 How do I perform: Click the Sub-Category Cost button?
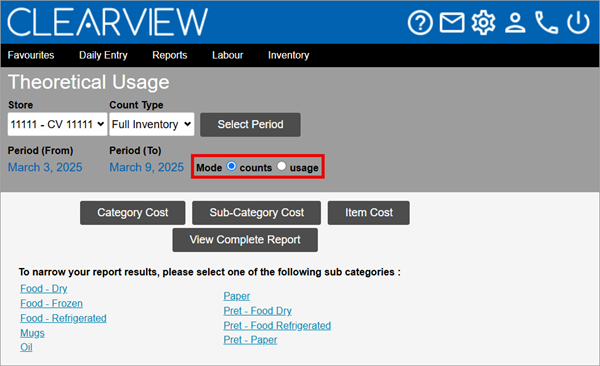click(x=256, y=212)
